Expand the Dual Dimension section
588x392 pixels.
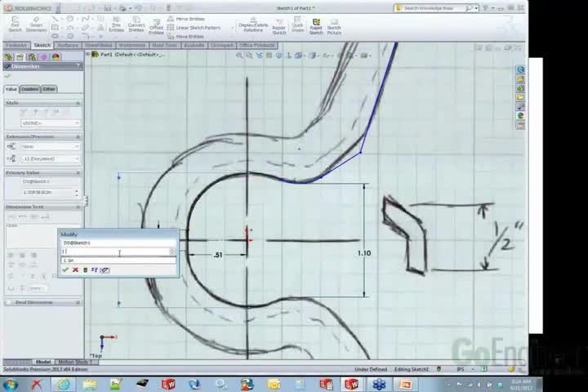tap(78, 302)
